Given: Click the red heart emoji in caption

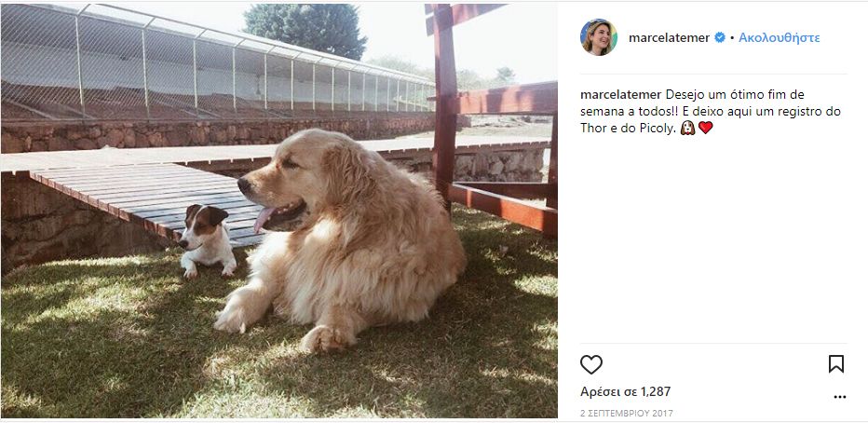Looking at the screenshot, I should coord(705,128).
